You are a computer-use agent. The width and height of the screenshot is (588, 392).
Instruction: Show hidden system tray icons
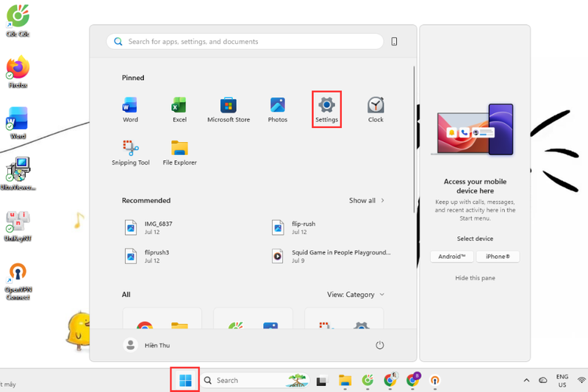point(526,380)
